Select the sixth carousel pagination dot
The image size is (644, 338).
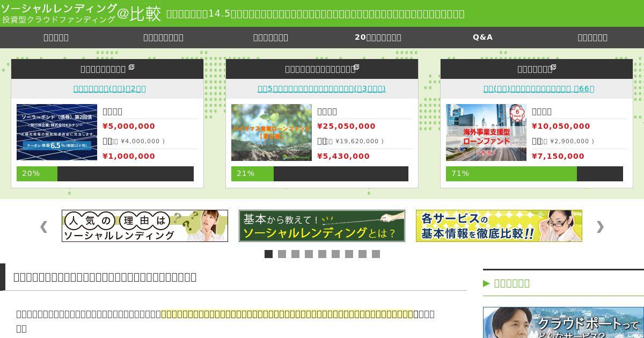click(x=335, y=254)
